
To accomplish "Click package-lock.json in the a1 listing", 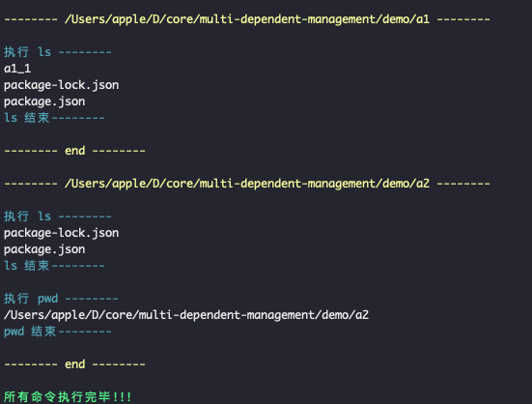I will click(x=62, y=85).
